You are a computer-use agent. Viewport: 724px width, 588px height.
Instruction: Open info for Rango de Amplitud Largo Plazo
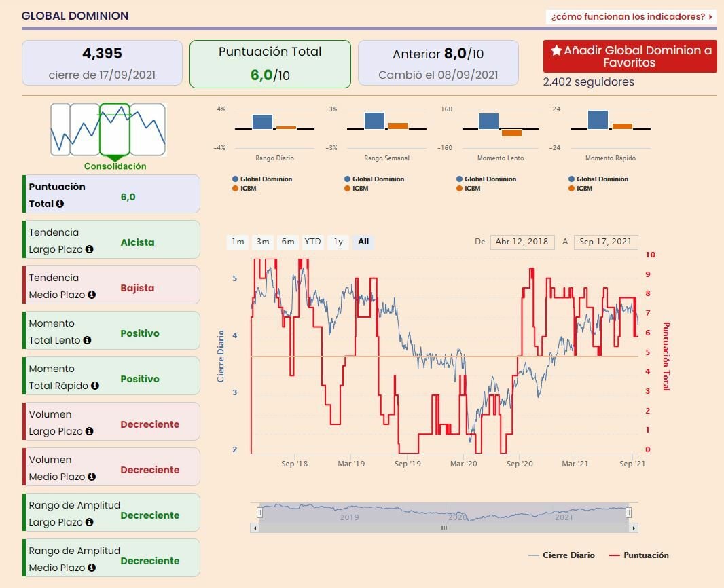(90, 522)
